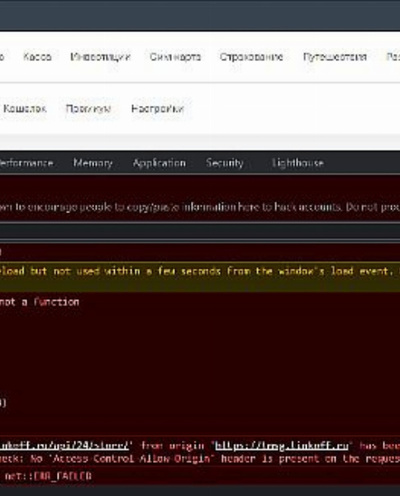
Task: Switch to the Application DevTools tab
Action: 159,163
